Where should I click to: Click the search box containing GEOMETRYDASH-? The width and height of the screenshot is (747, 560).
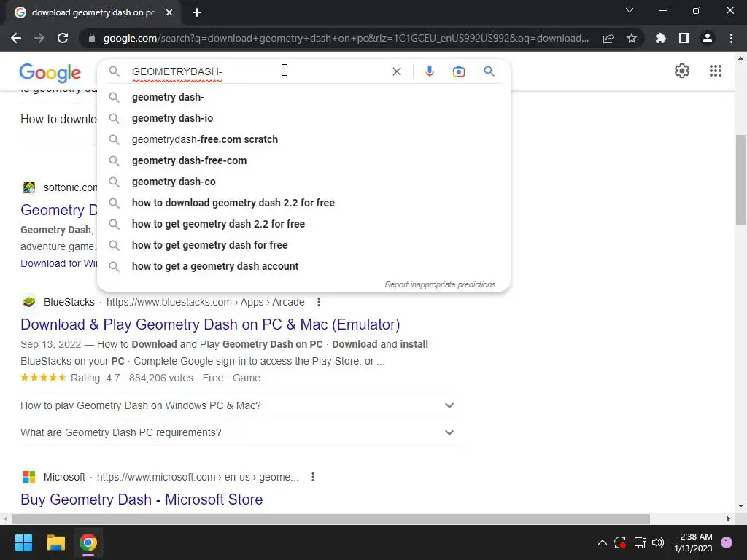258,71
